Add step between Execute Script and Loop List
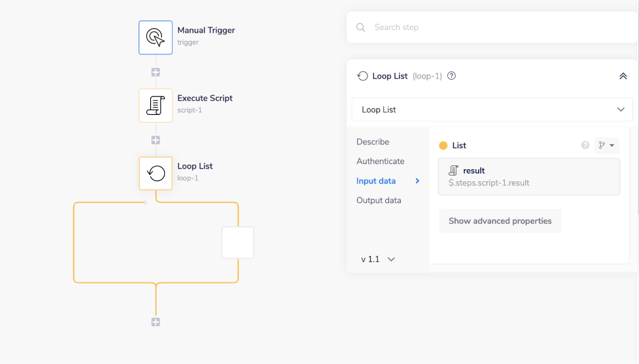 (x=155, y=140)
